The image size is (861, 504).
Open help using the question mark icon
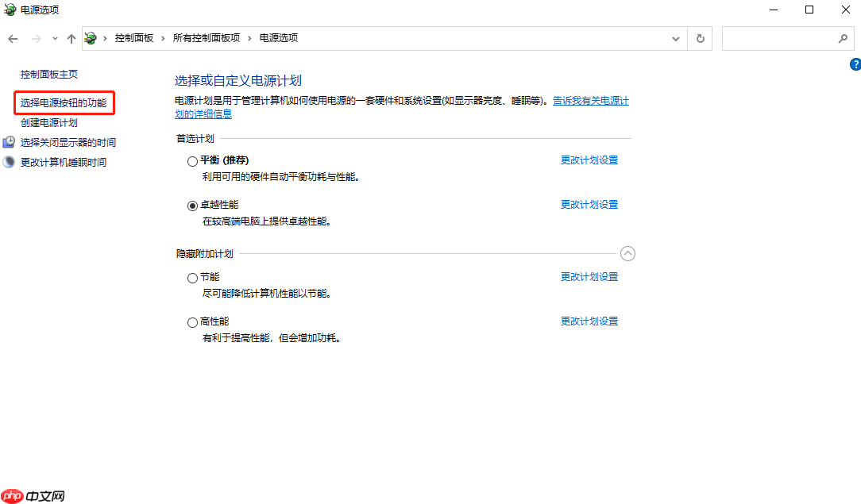click(855, 64)
